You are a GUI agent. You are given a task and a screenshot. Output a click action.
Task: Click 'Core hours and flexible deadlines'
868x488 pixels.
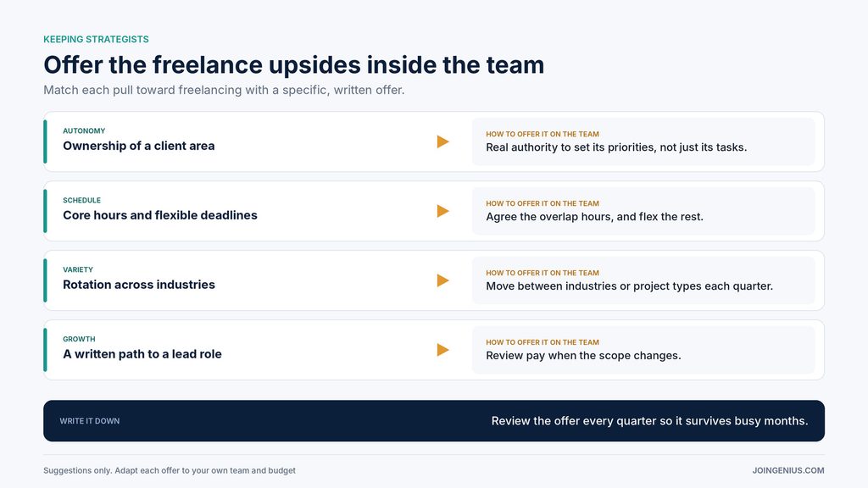coord(160,215)
